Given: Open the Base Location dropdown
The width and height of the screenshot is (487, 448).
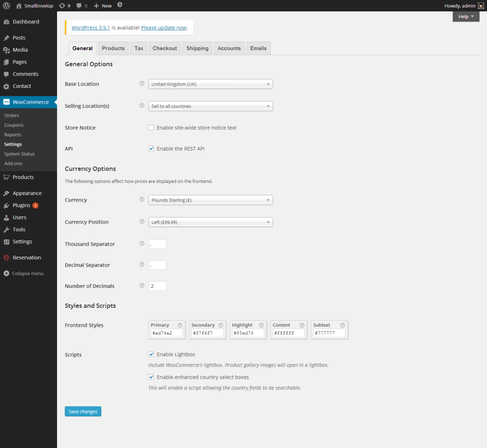Looking at the screenshot, I should tap(211, 84).
